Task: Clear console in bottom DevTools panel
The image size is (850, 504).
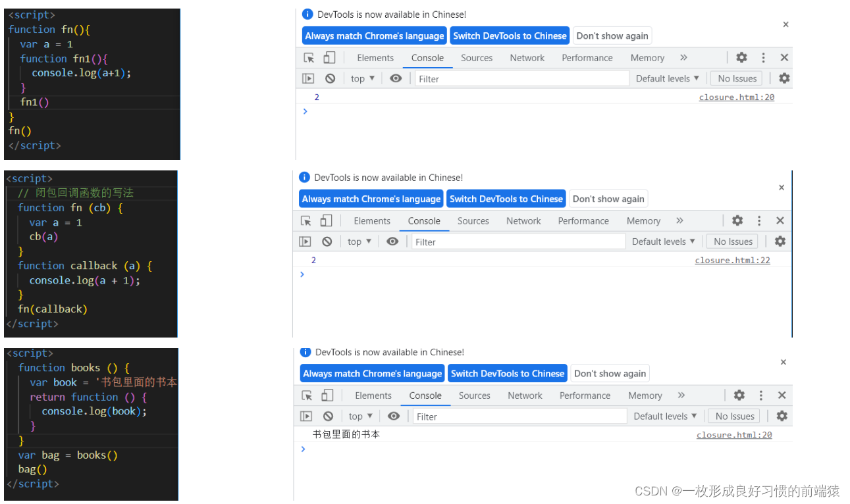Action: click(329, 416)
